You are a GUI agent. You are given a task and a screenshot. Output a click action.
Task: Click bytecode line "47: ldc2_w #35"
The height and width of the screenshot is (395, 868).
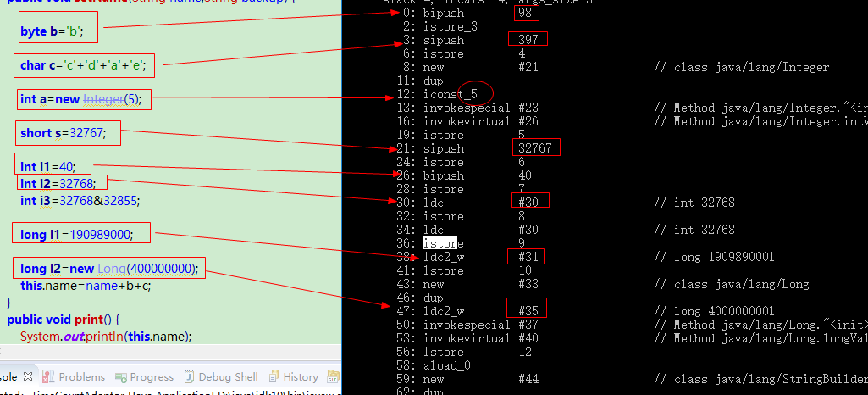tap(467, 311)
